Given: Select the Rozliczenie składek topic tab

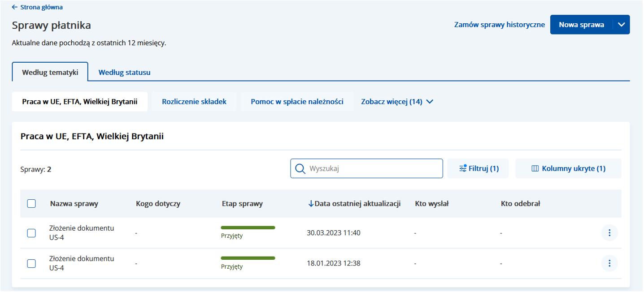Looking at the screenshot, I should tap(194, 102).
